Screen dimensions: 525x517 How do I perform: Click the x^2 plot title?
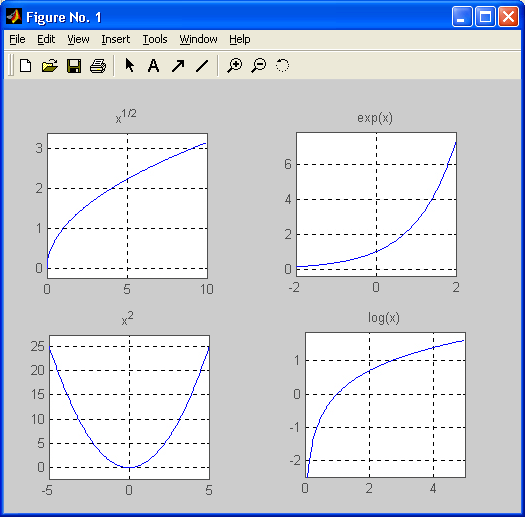(127, 318)
